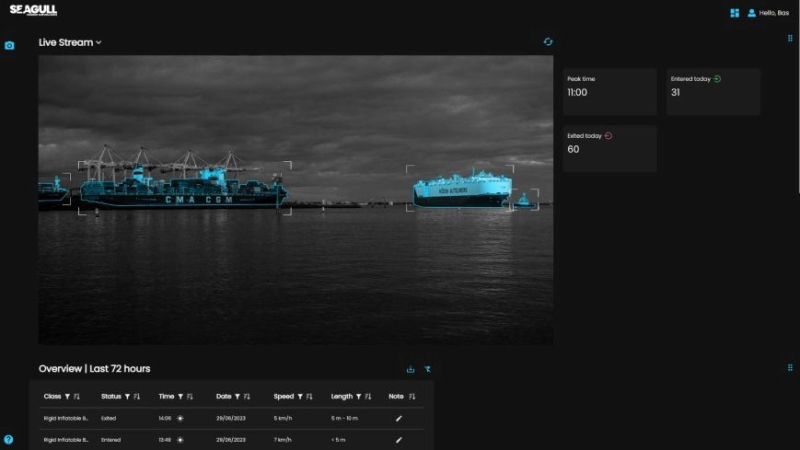Viewport: 800px width, 450px height.
Task: Edit note for the Exited row
Action: pos(399,418)
